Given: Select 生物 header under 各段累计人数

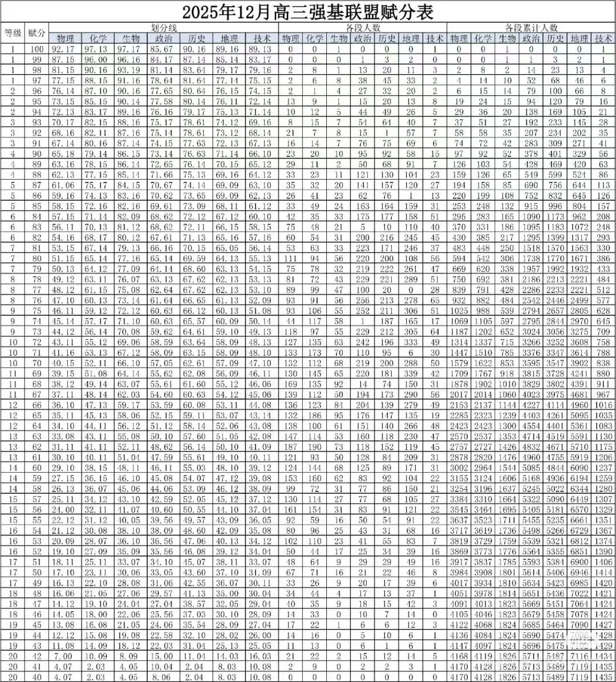Looking at the screenshot, I should [x=507, y=38].
